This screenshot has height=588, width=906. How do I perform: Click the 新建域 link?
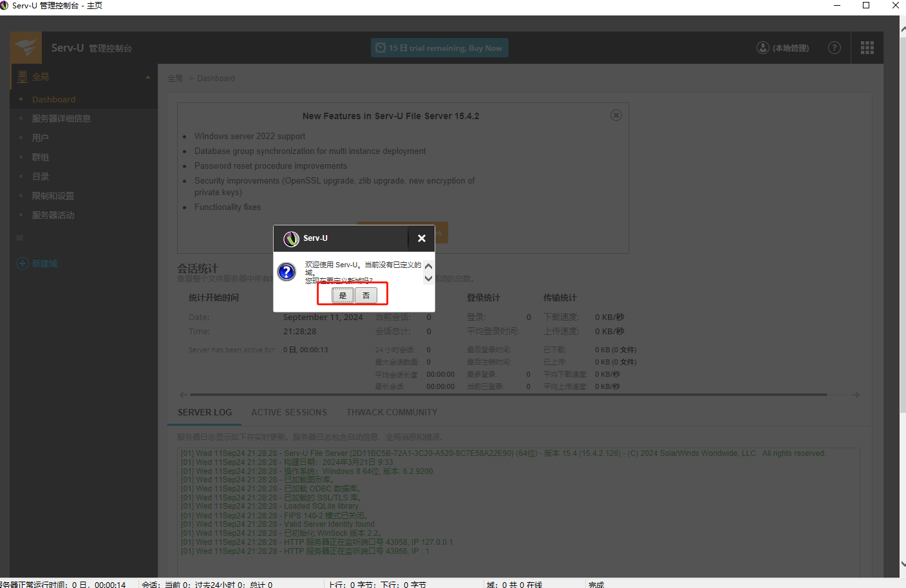pos(44,263)
